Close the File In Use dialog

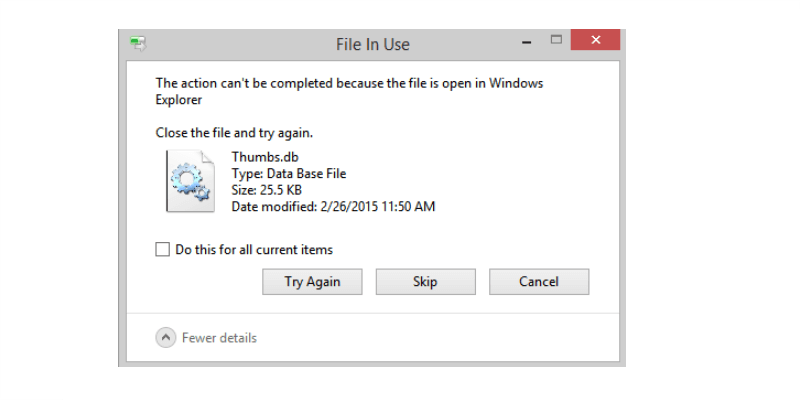point(596,40)
